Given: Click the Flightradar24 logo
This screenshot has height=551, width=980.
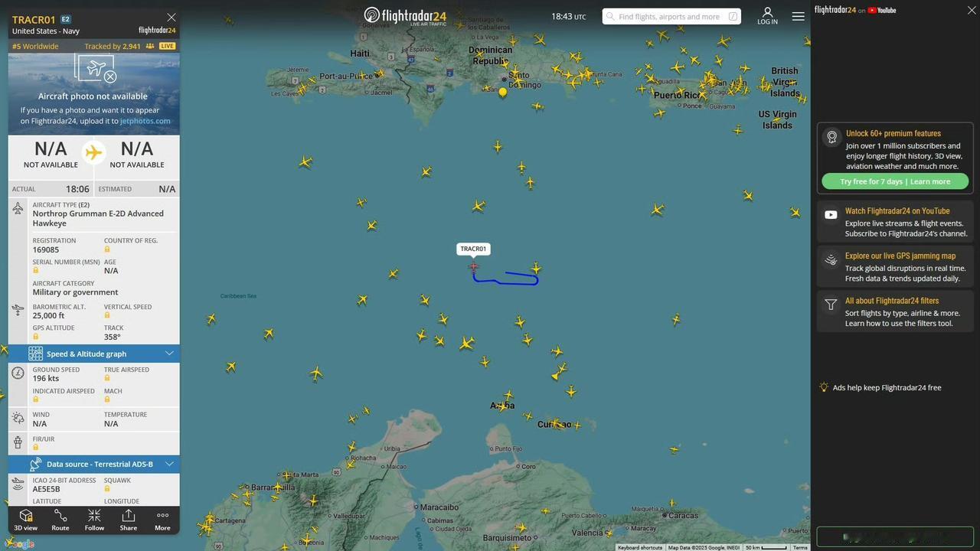Looking at the screenshot, I should click(405, 16).
